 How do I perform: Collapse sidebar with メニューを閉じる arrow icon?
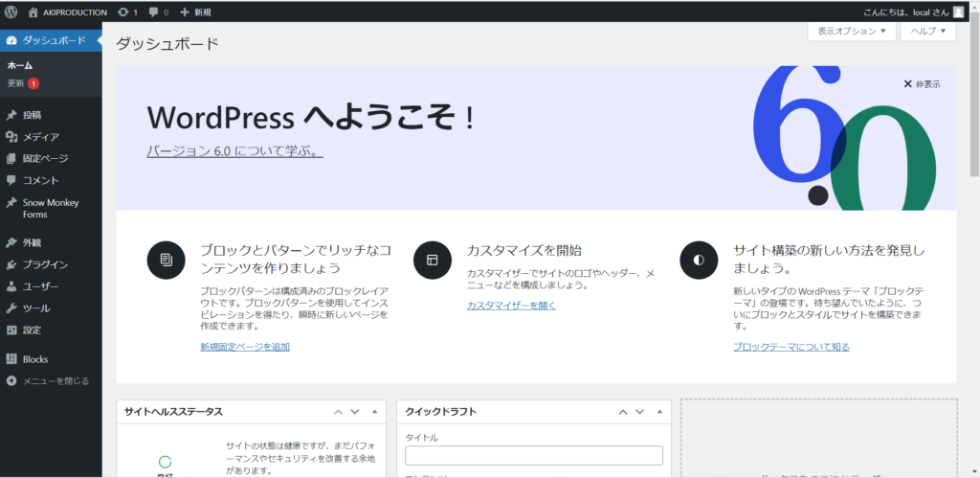point(11,380)
